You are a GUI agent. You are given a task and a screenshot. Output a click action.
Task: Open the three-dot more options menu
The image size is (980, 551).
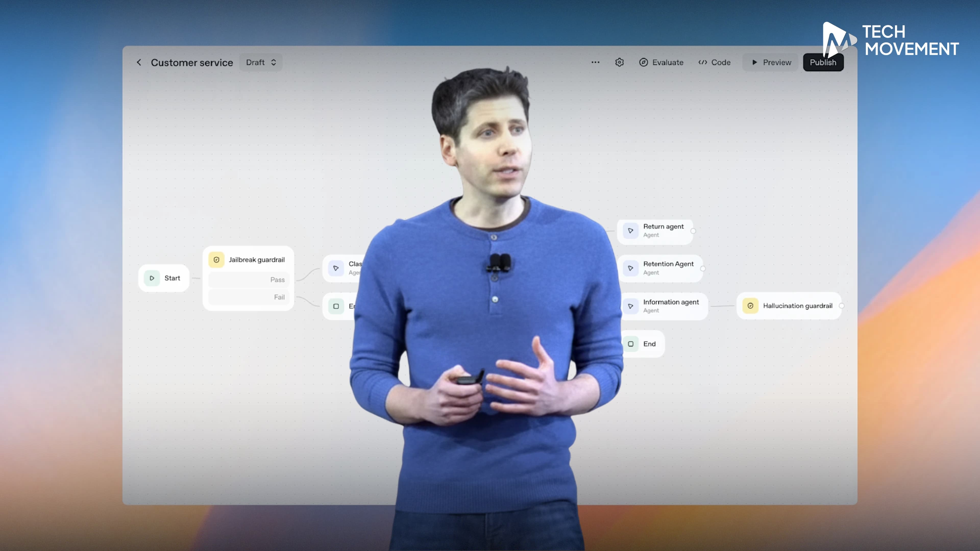(x=595, y=62)
